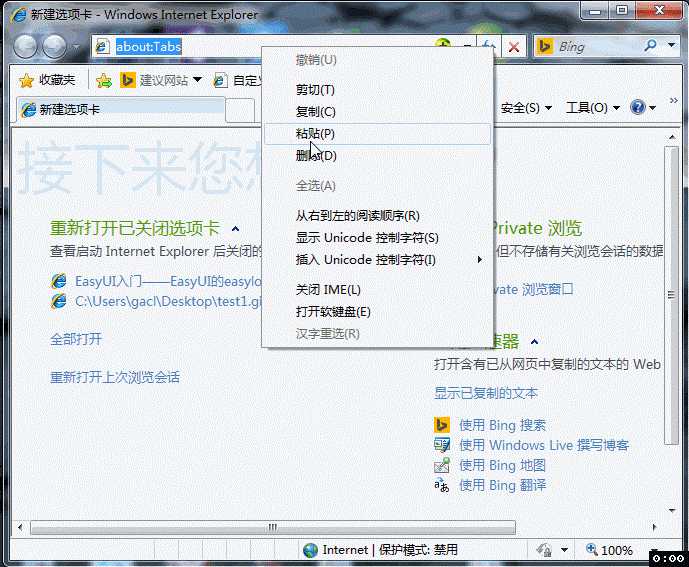Choose 粘贴(P) from the context menu
Screen dimensions: 689x567
(x=378, y=134)
